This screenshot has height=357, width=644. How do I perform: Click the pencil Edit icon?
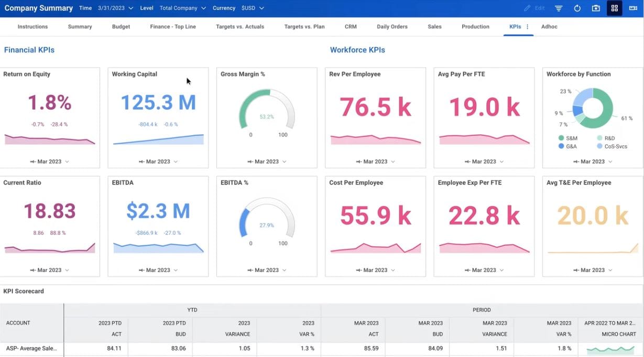528,8
